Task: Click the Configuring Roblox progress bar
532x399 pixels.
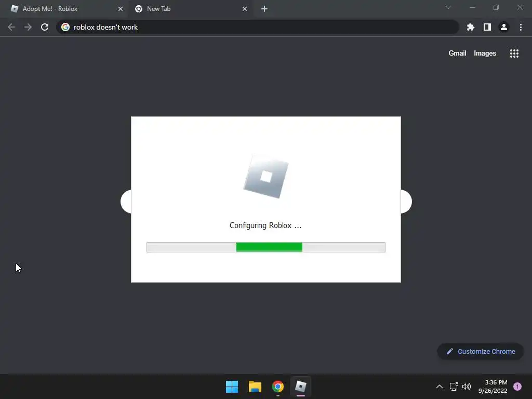Action: [x=266, y=247]
